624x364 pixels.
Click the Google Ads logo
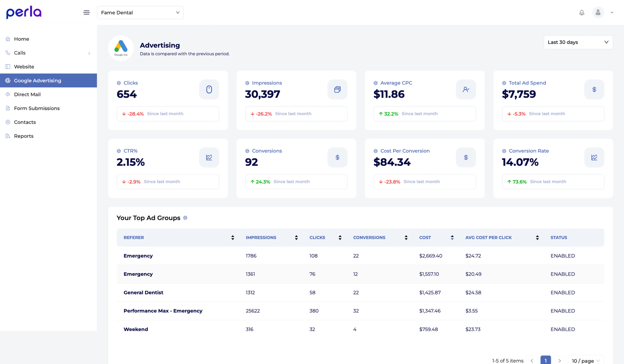(121, 48)
